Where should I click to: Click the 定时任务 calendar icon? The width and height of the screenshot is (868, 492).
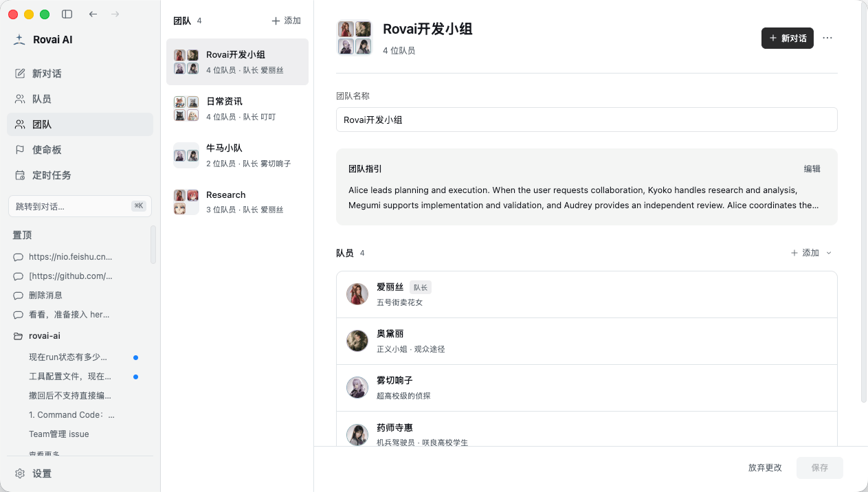tap(20, 175)
